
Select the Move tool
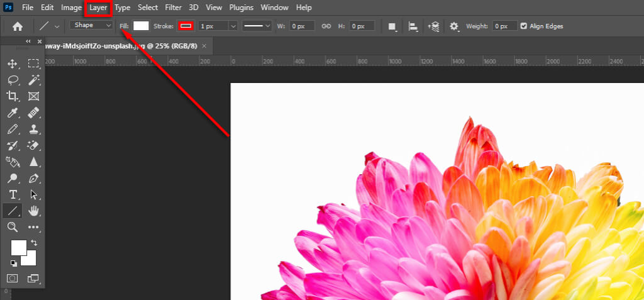(x=12, y=64)
